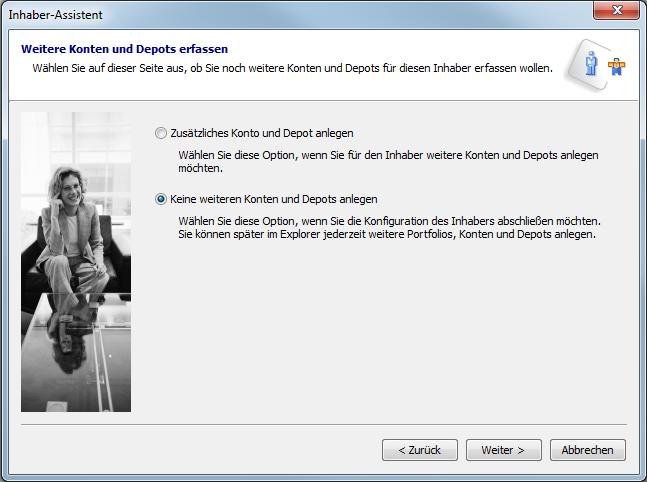Close the Inhaber-Assistent window
This screenshot has height=482, width=647.
pyautogui.click(x=618, y=14)
